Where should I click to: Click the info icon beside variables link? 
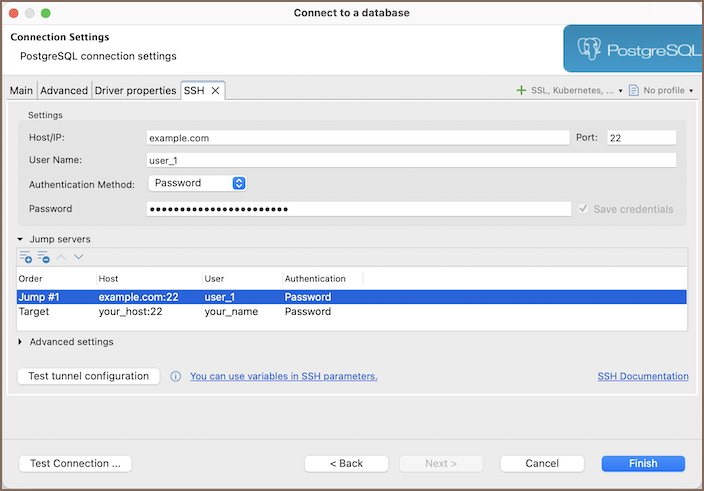[175, 377]
